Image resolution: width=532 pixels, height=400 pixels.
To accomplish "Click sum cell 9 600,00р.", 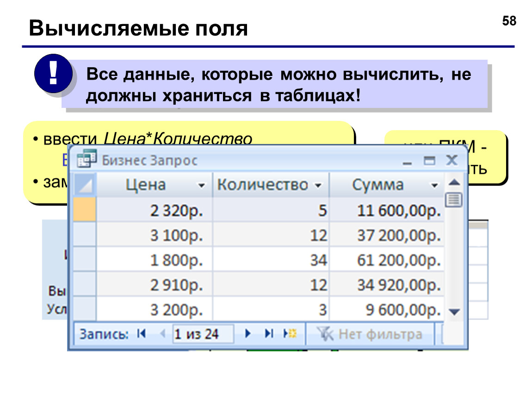I will click(x=387, y=309).
